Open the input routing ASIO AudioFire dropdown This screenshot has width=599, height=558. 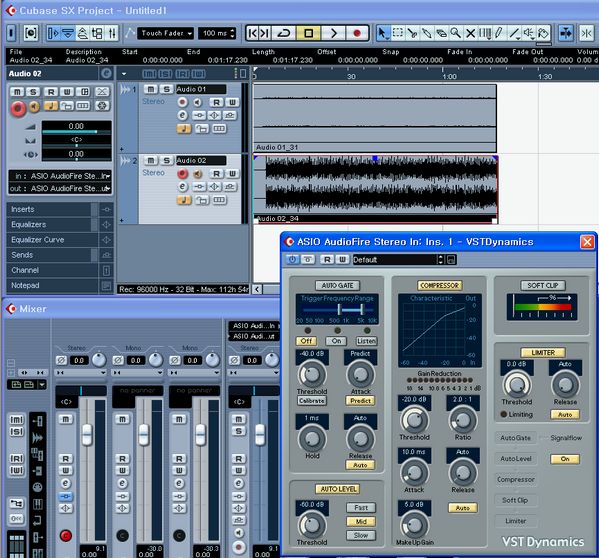60,176
